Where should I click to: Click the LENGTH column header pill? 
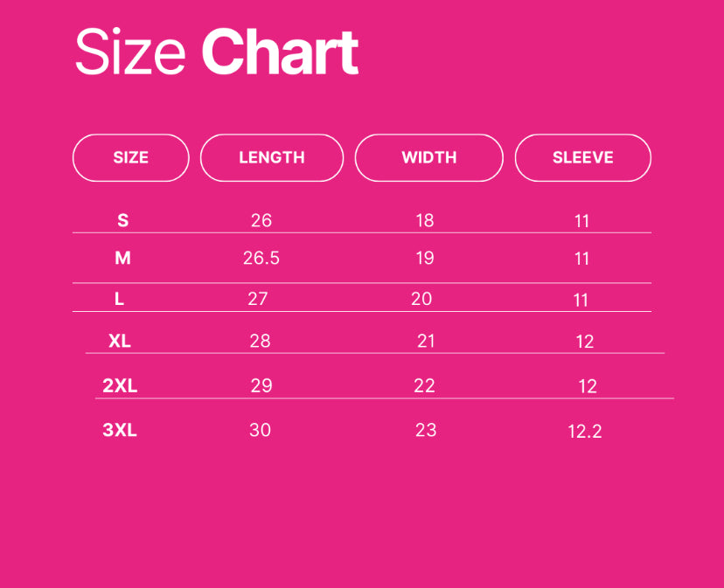click(x=272, y=158)
